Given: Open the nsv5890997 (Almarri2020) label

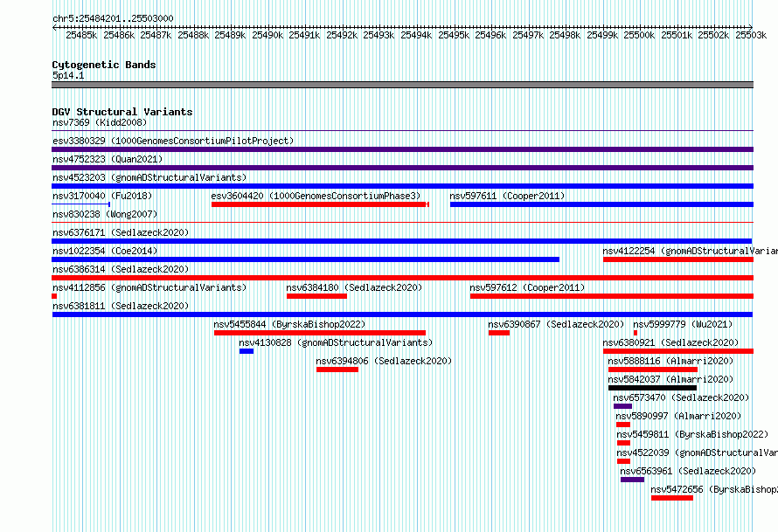Looking at the screenshot, I should point(678,416).
